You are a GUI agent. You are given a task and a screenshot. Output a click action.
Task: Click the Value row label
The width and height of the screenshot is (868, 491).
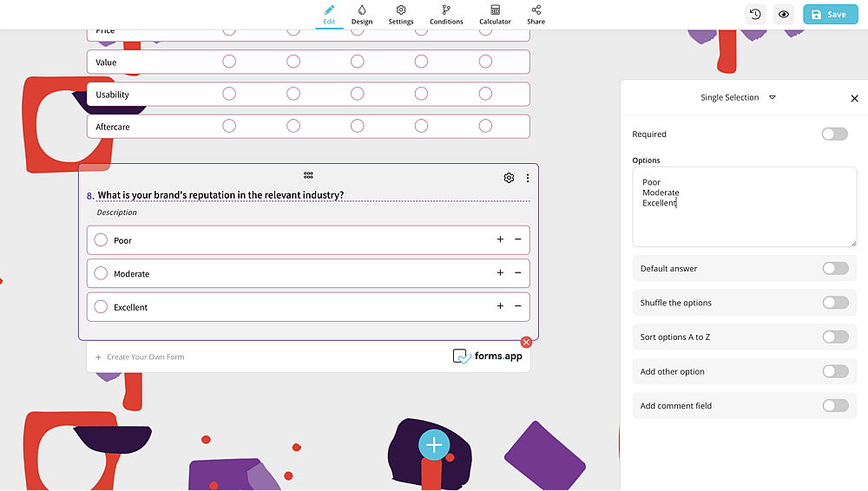tap(106, 62)
